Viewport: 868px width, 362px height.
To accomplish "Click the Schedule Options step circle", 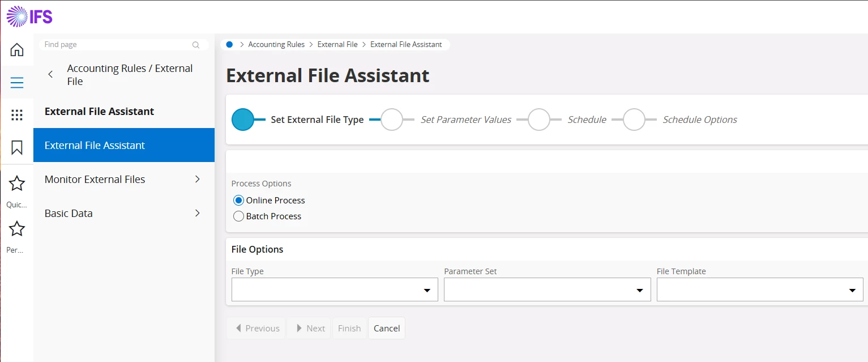I will point(634,120).
